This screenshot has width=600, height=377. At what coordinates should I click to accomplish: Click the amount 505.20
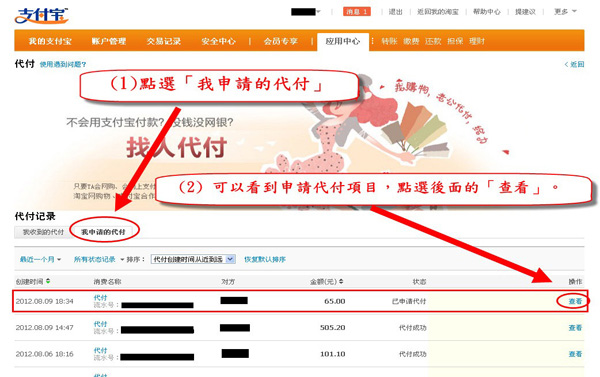(x=333, y=328)
